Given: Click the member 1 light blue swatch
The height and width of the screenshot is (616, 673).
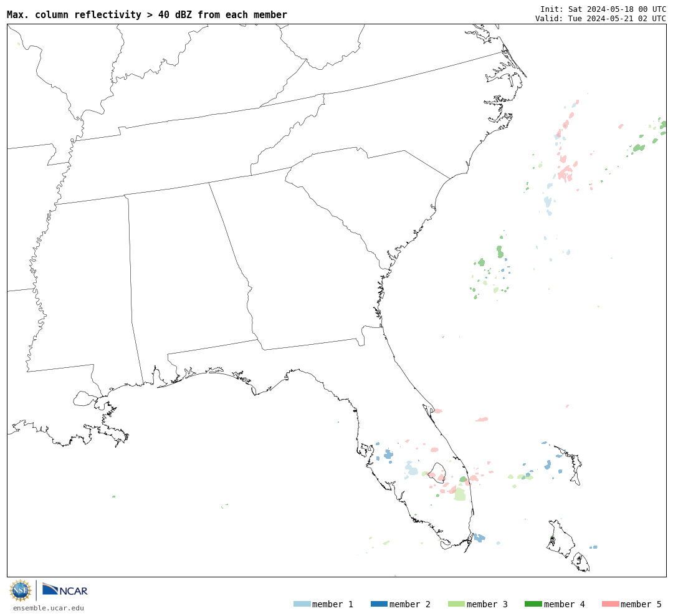Looking at the screenshot, I should (x=302, y=604).
